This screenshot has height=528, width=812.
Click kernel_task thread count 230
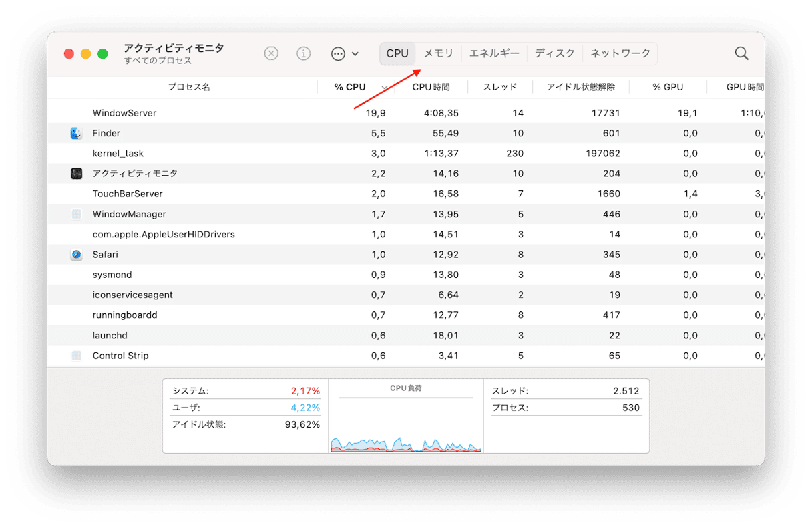point(515,154)
